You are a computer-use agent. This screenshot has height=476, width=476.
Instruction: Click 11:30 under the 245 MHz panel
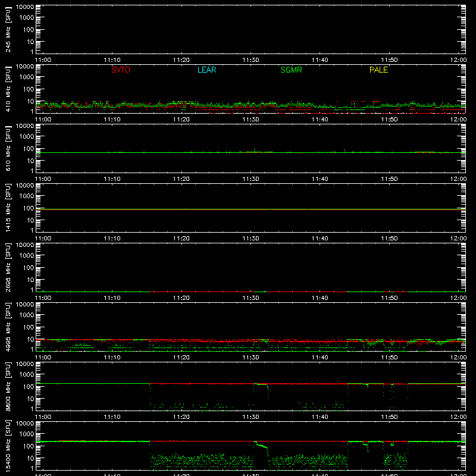coord(250,60)
